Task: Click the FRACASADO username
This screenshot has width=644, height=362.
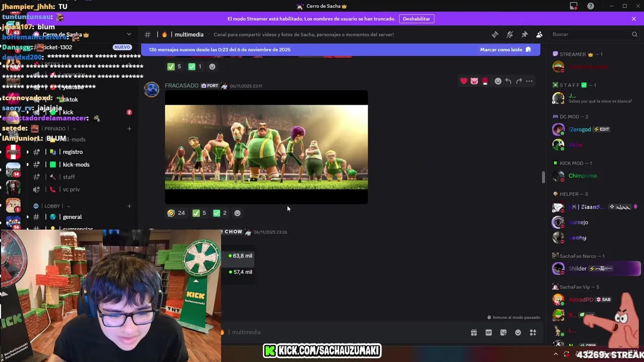Action: coord(182,85)
